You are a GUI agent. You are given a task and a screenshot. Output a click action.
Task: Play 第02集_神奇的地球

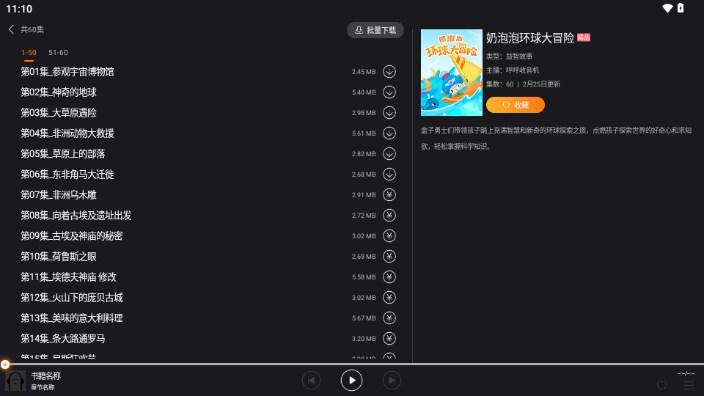coord(58,92)
